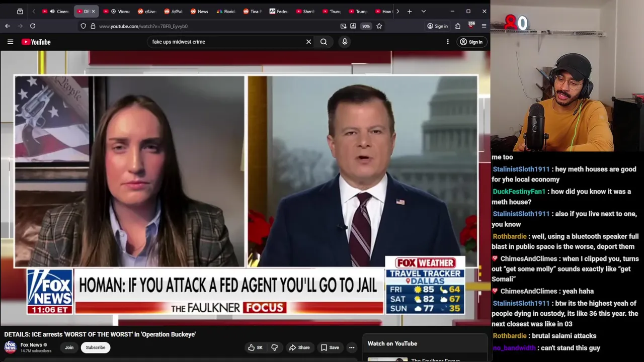
Task: Go to YouTube home via the logo
Action: click(x=36, y=42)
